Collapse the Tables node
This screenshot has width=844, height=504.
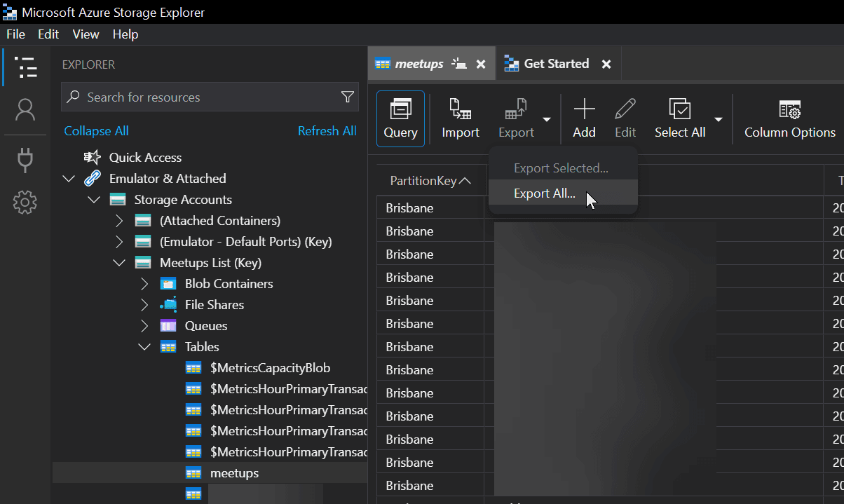click(x=144, y=347)
